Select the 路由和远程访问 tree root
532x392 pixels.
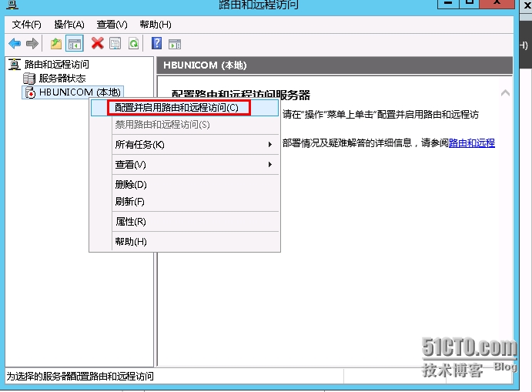tap(57, 64)
